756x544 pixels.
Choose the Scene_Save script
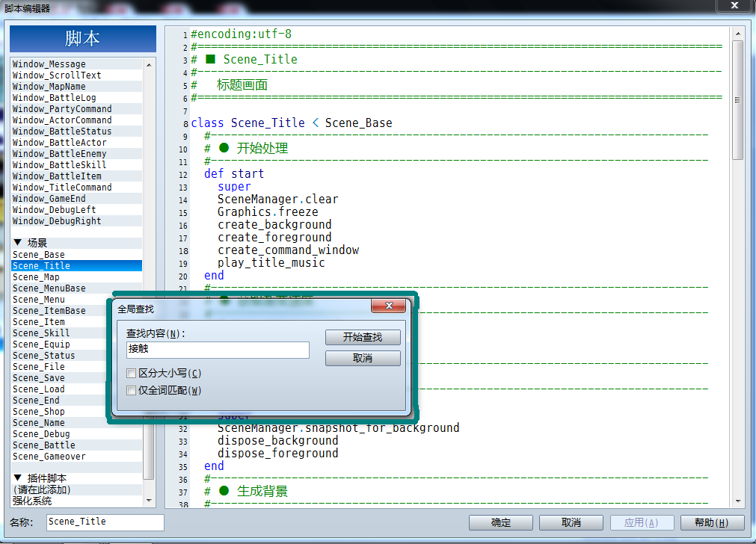(59, 378)
